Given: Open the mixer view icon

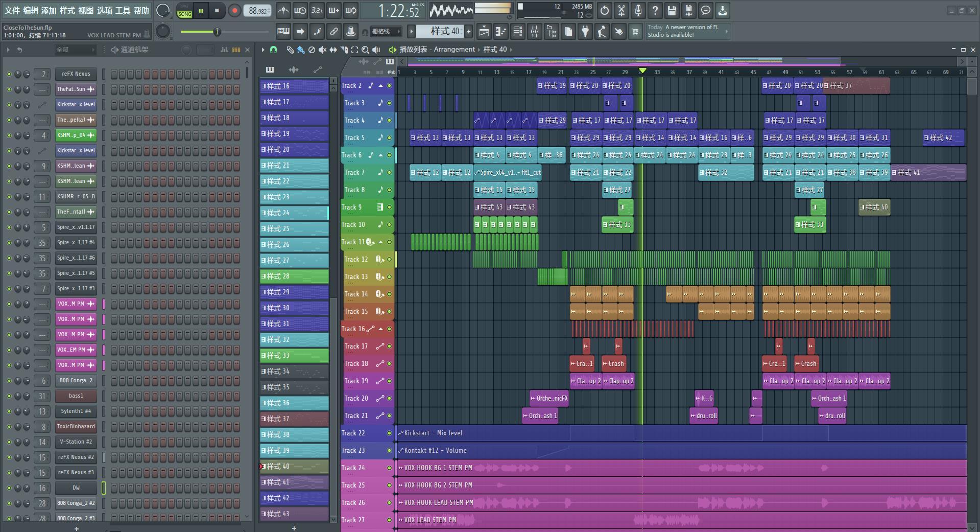Looking at the screenshot, I should tap(534, 32).
